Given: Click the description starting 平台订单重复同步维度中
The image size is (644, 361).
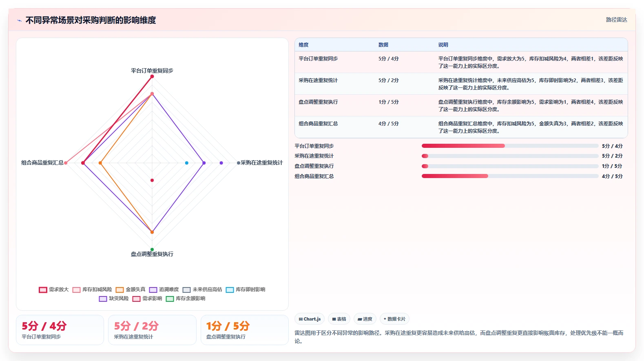Looking at the screenshot, I should click(531, 62).
